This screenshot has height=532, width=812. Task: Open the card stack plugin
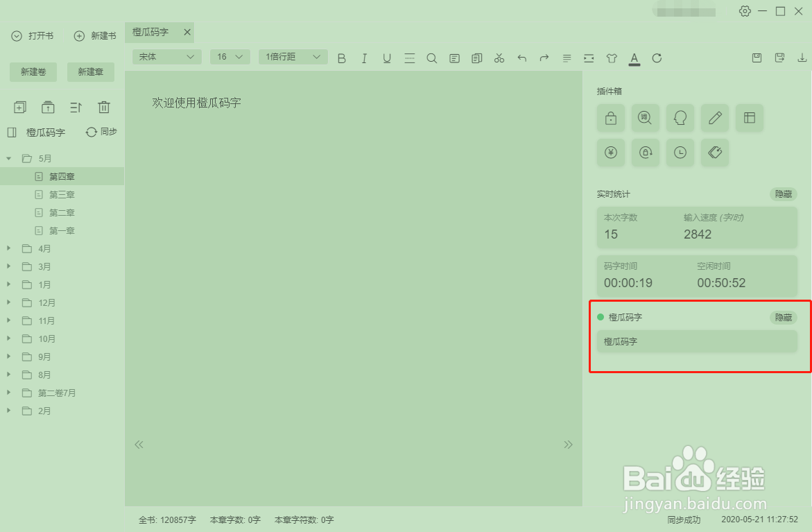[715, 153]
